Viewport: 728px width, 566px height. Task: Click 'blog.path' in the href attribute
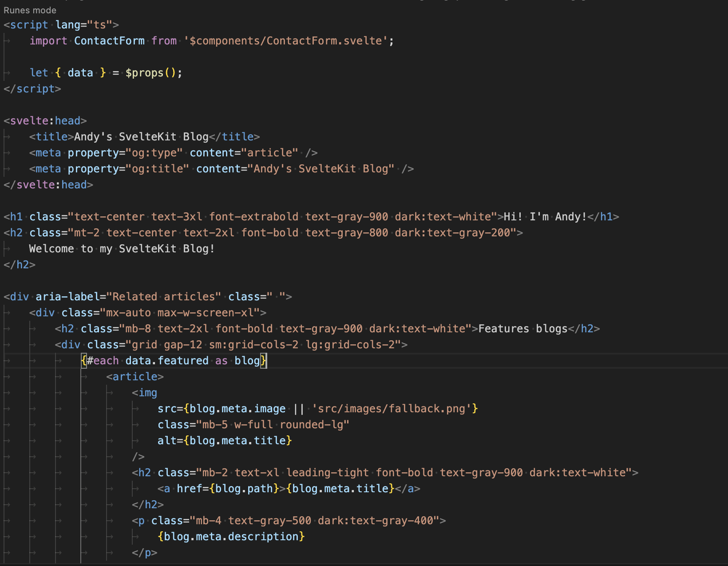244,489
